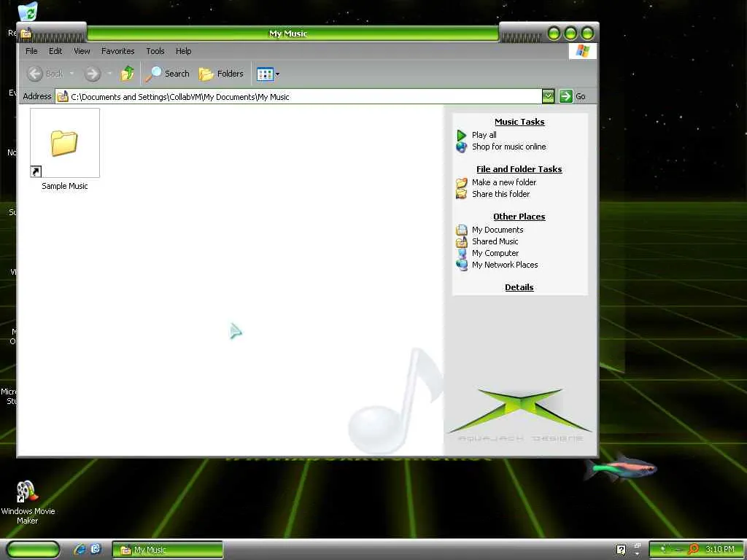Viewport: 747px width, 560px height.
Task: Click the Share this folder icon
Action: (x=462, y=194)
